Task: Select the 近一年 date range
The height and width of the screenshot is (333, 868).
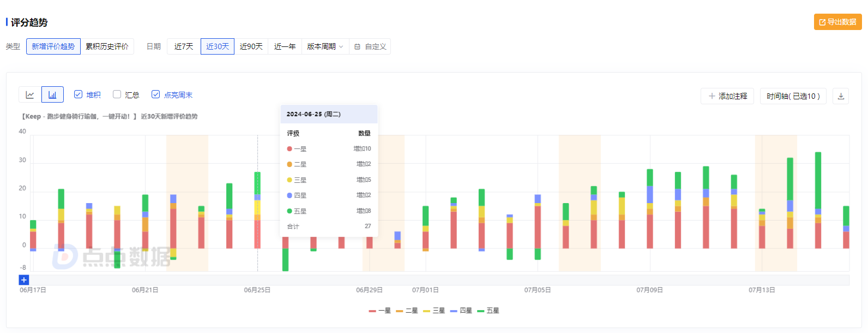Action: click(285, 47)
